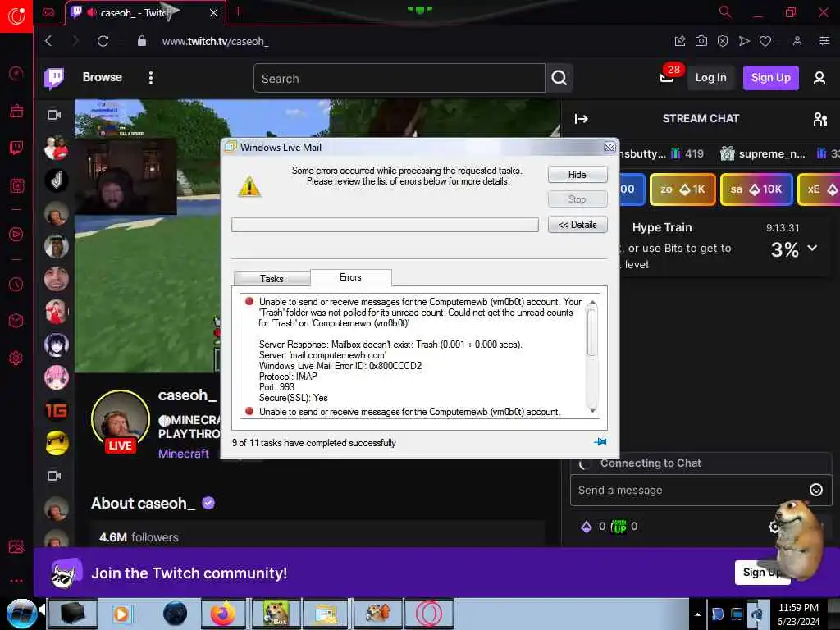Open the Minecraft category link
Image resolution: width=840 pixels, height=630 pixels.
pos(184,454)
